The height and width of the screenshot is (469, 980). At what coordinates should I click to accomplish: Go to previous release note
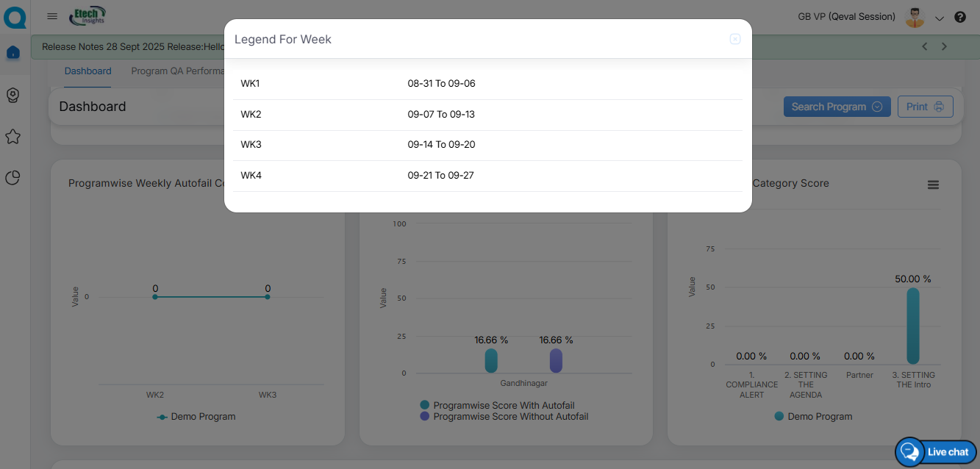point(925,46)
